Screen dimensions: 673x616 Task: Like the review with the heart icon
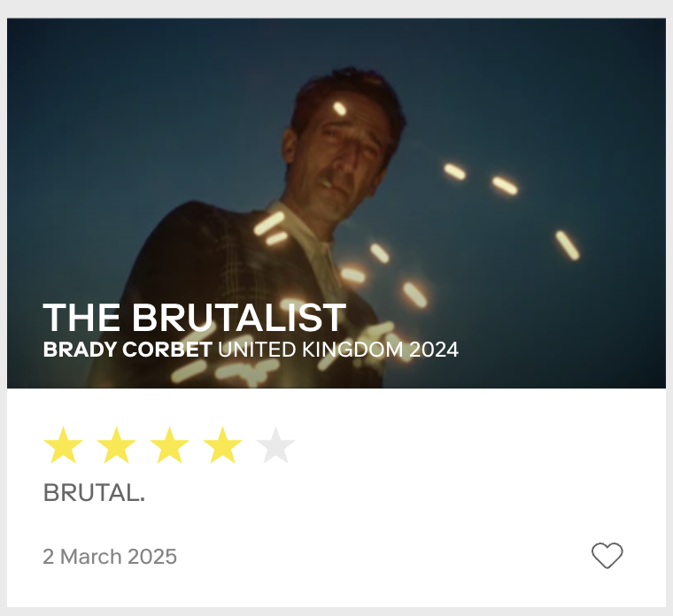pos(607,556)
